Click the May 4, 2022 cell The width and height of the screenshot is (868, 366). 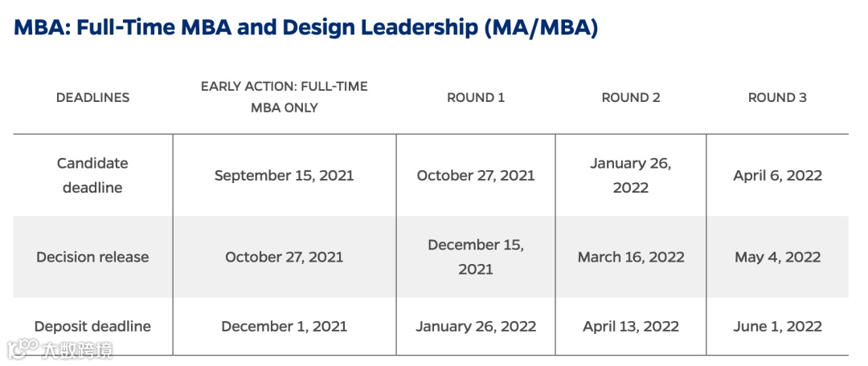click(777, 257)
